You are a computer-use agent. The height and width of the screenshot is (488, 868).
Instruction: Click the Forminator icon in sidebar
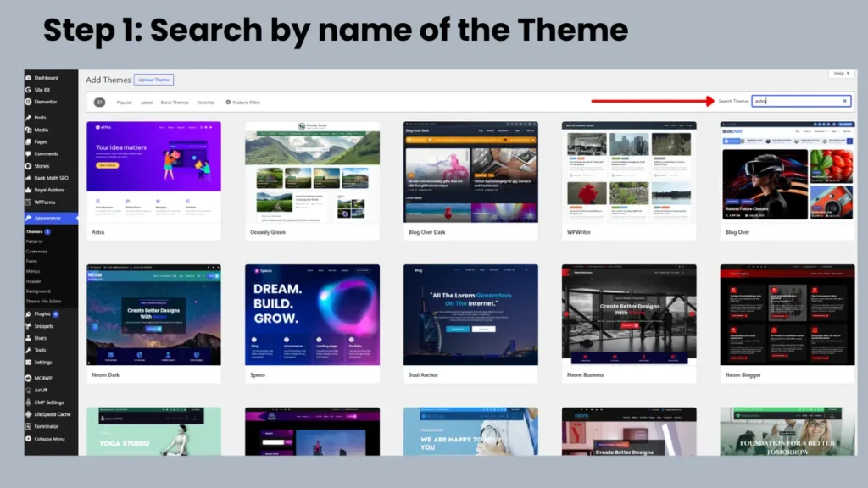point(28,427)
